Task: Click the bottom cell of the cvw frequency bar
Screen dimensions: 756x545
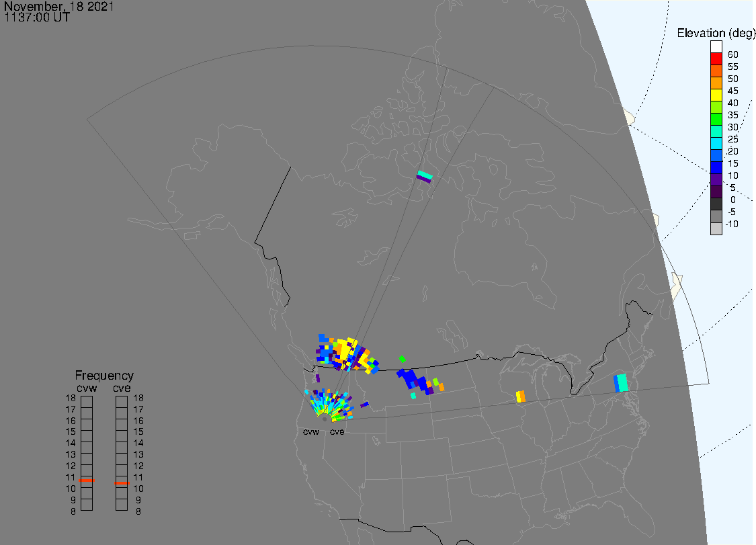Action: 87,505
